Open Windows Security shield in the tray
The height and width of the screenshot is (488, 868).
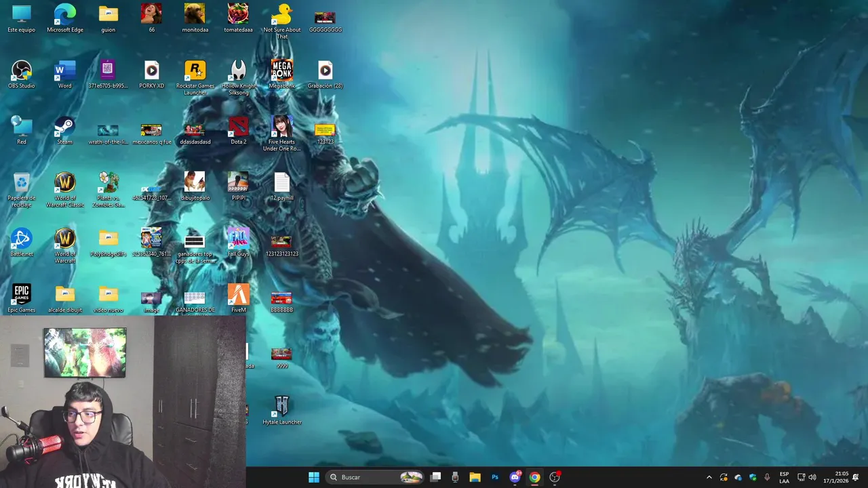tap(753, 477)
